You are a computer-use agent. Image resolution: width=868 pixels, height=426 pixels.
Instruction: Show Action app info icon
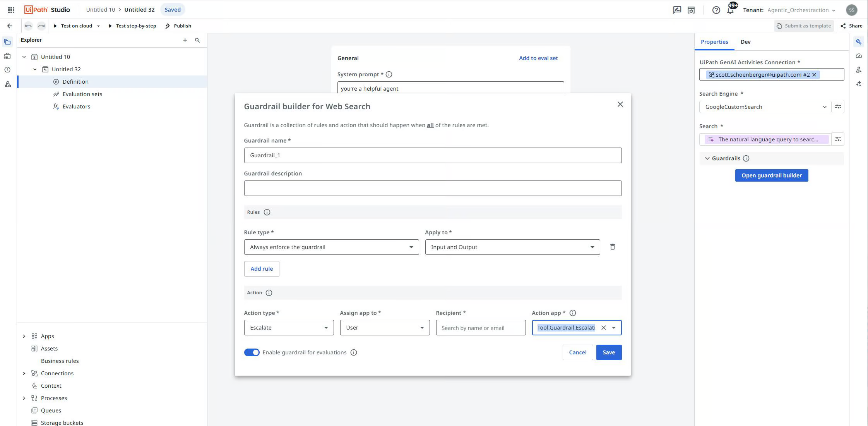click(x=573, y=313)
